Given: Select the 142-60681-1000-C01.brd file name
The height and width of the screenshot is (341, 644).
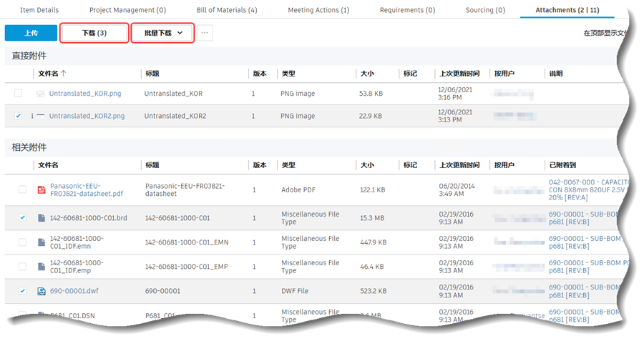Looking at the screenshot, I should [88, 218].
